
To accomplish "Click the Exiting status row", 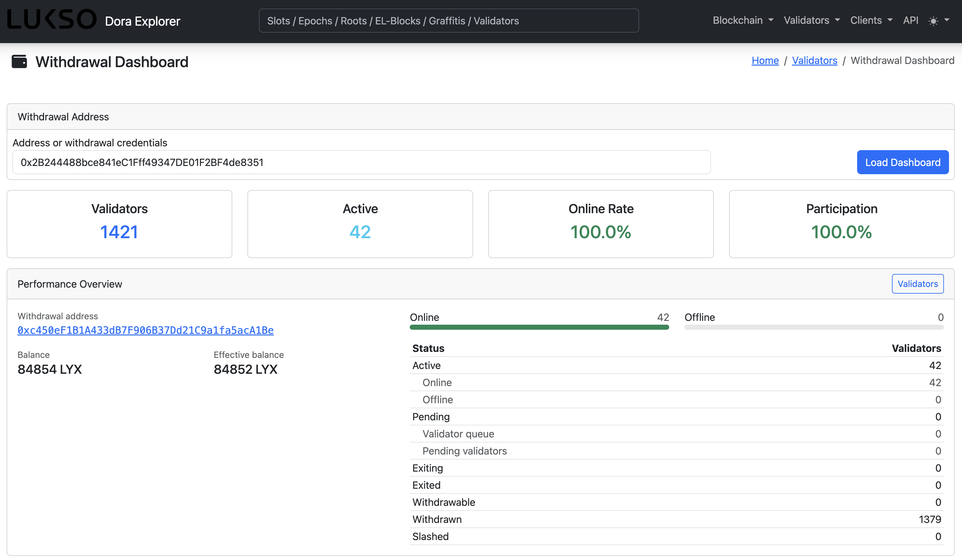I will point(677,468).
